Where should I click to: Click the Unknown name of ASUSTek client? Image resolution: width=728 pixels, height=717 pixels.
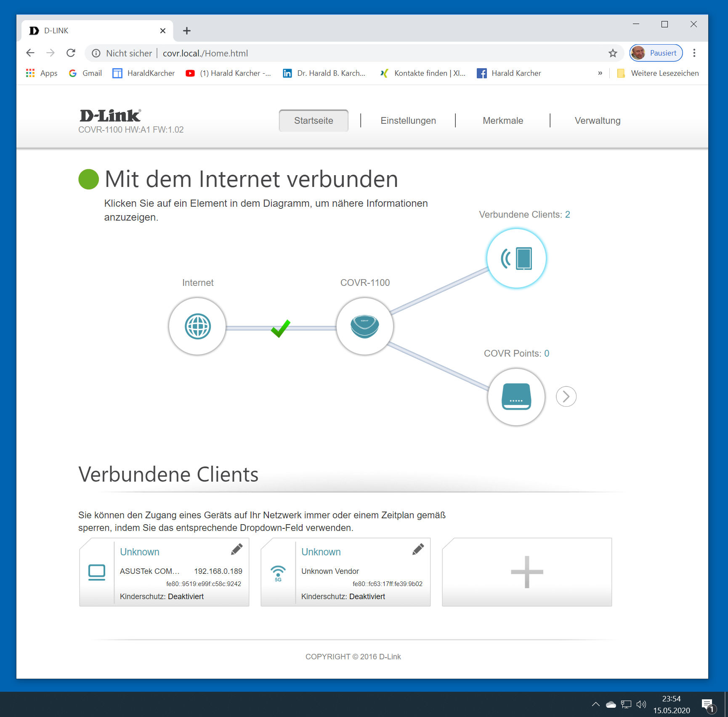(140, 552)
